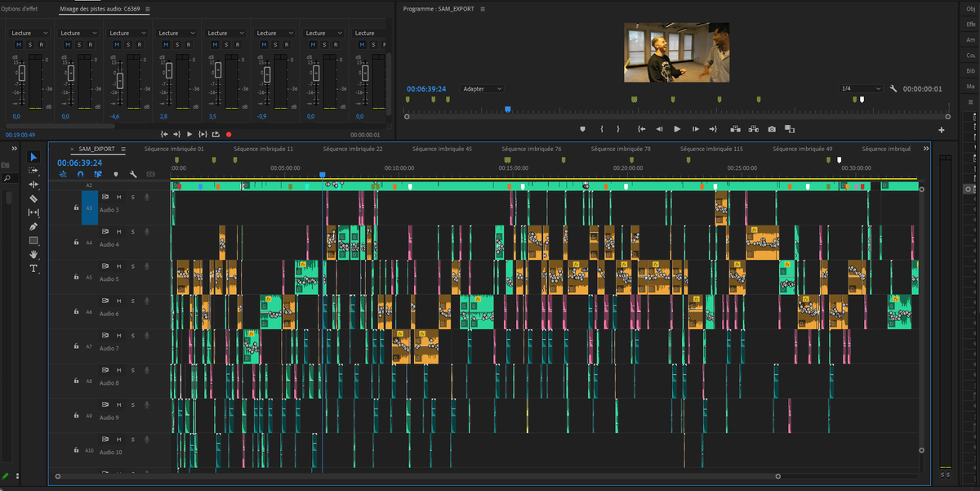Open Mixage des pistes audio panel menu
The image size is (980, 491).
pos(147,9)
